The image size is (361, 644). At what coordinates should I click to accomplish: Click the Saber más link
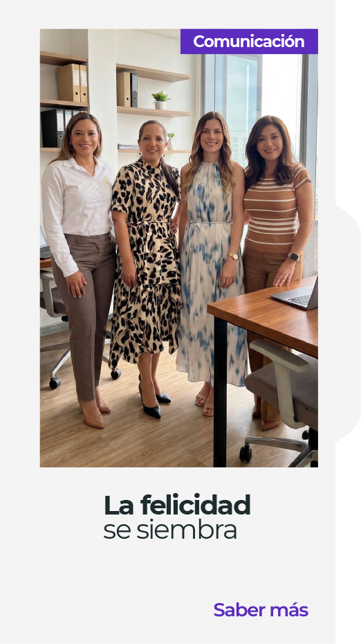coord(261,610)
